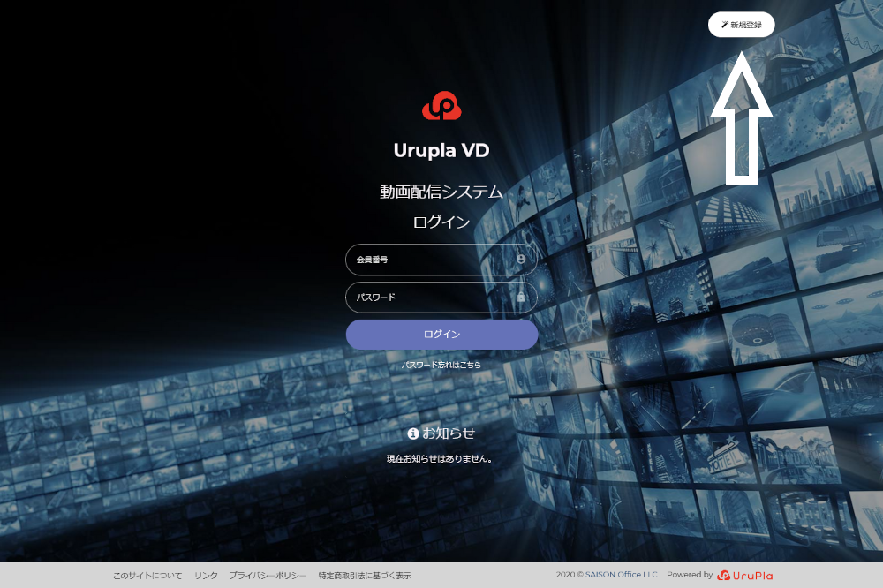Click the SAISON Office LLC. link
This screenshot has width=883, height=588.
(x=622, y=575)
